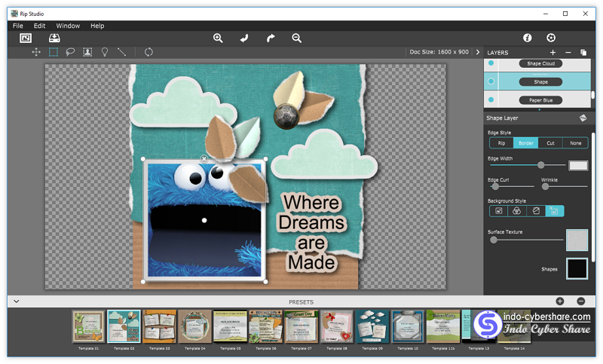The height and width of the screenshot is (364, 603).
Task: Select the Move tool
Action: coord(36,52)
